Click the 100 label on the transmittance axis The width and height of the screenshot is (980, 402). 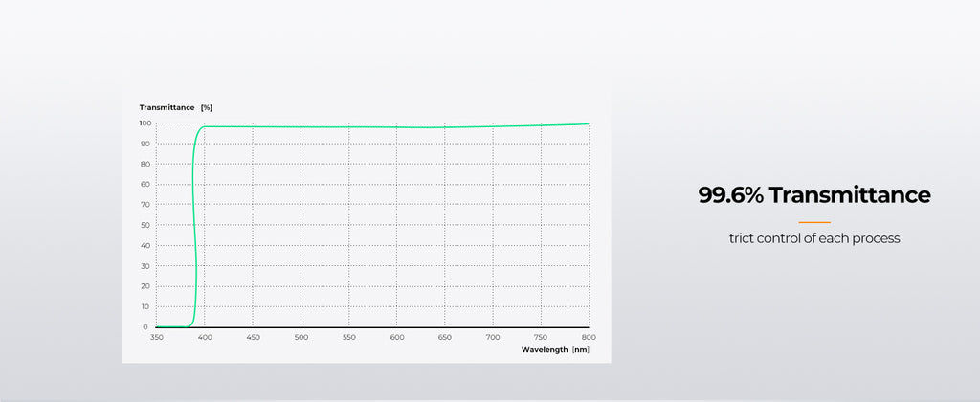(x=144, y=123)
